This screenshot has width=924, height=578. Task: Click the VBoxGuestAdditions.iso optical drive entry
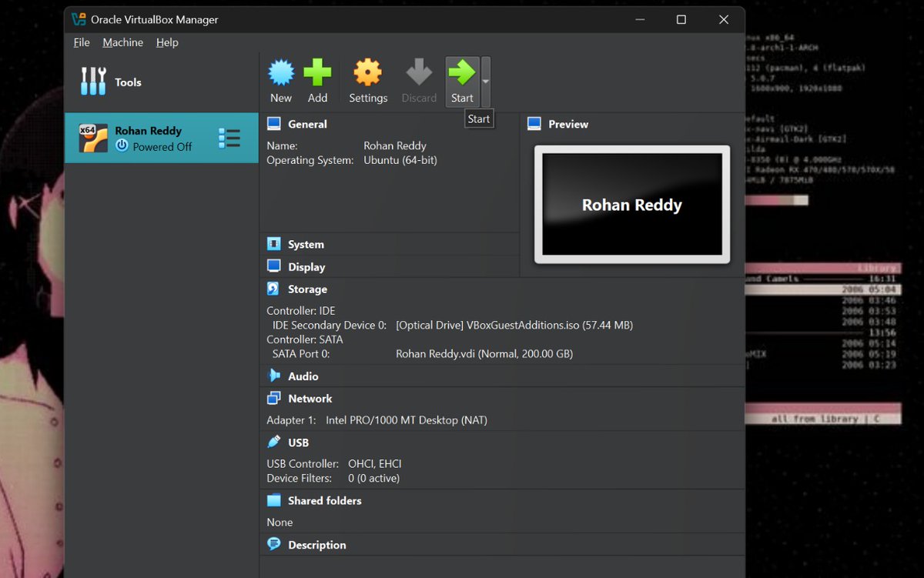point(514,326)
